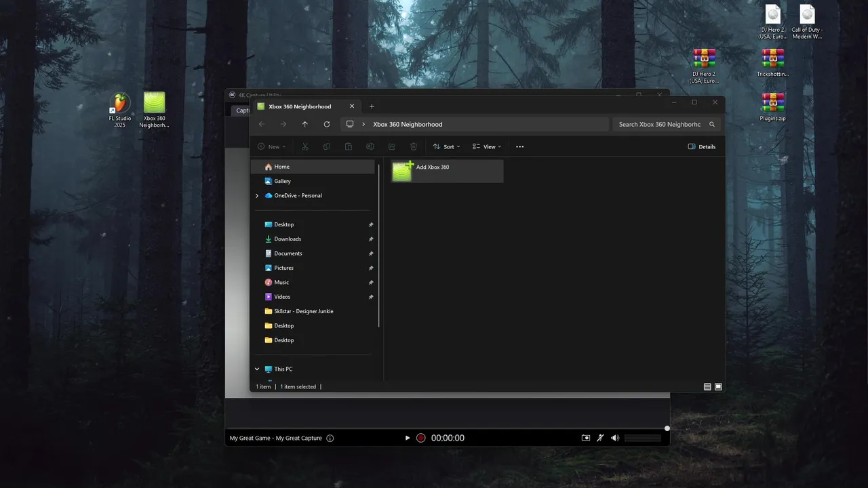Select the Trickshotting archive on desktop
The height and width of the screenshot is (488, 868).
click(x=772, y=63)
